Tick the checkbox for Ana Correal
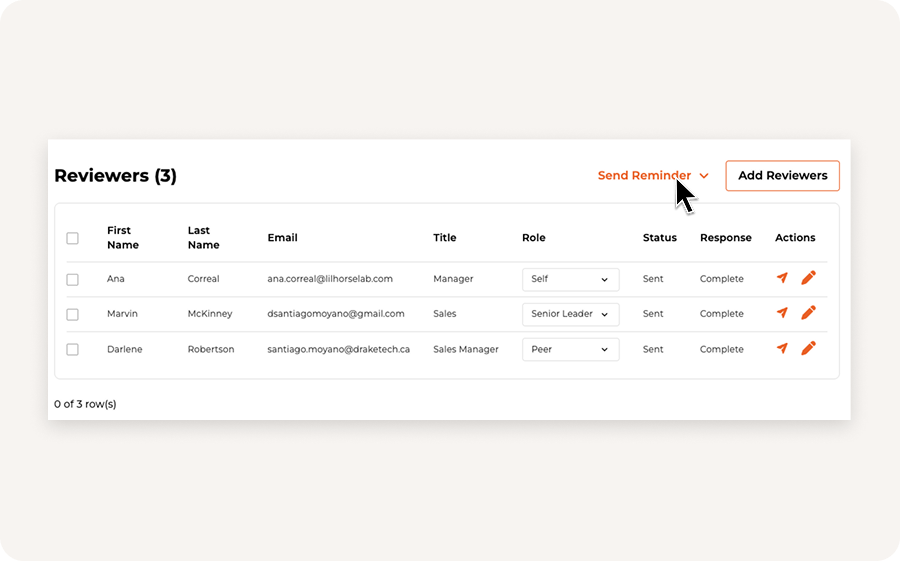This screenshot has width=900, height=561. coord(72,280)
